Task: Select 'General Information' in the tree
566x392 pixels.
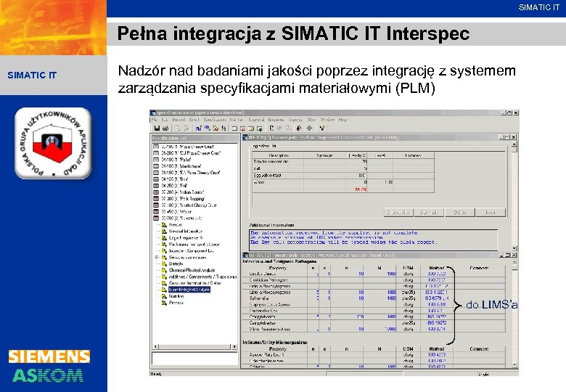Action: pyautogui.click(x=186, y=232)
